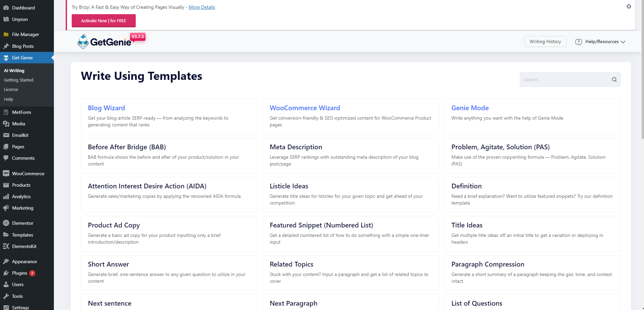Open the WooCommerce menu label
Viewport: 644px width, 310px height.
[28, 174]
